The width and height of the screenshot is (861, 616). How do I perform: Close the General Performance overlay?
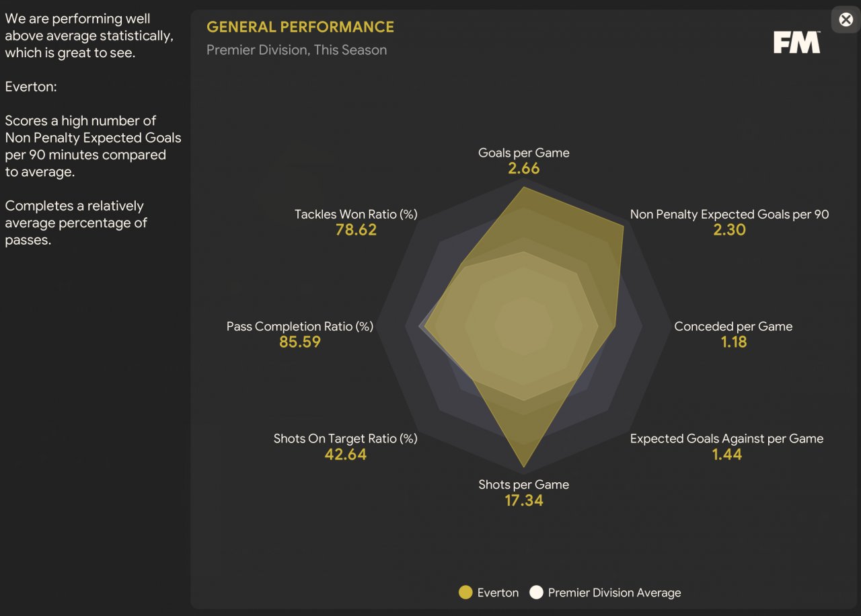[x=846, y=20]
